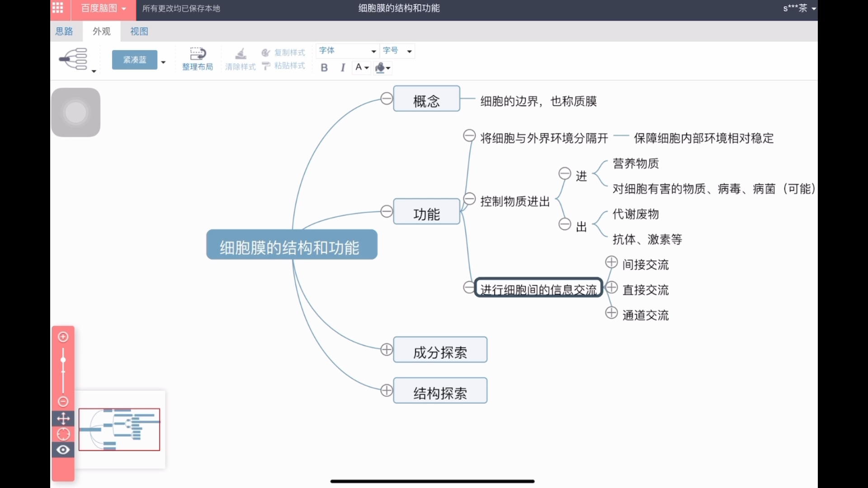Image resolution: width=868 pixels, height=488 pixels.
Task: Open theme dropdown arrow beside 紧凑蓝
Action: 163,62
